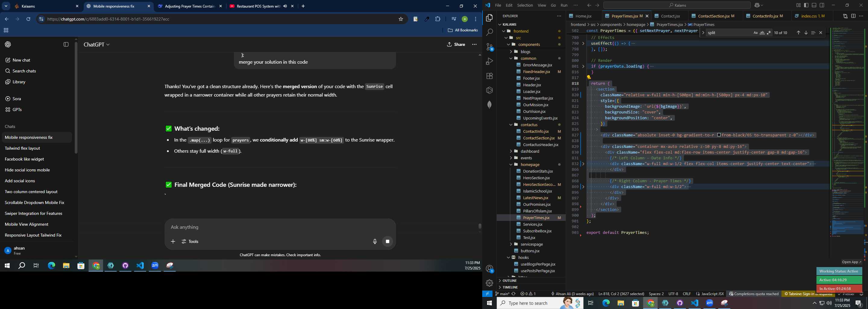868x309 pixels.
Task: Toggle Secondary Side Bar in VS Code
Action: [x=822, y=5]
